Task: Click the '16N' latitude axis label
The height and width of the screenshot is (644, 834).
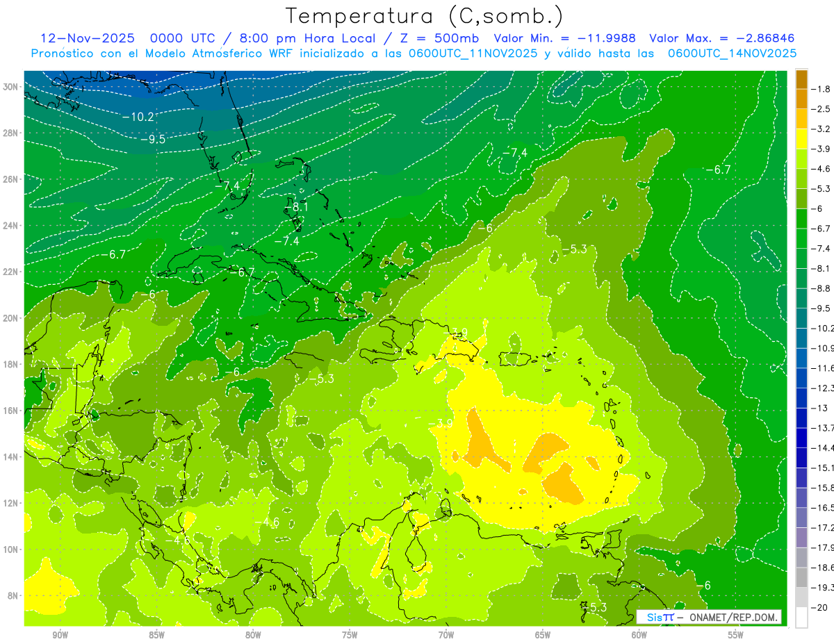Action: [x=12, y=410]
